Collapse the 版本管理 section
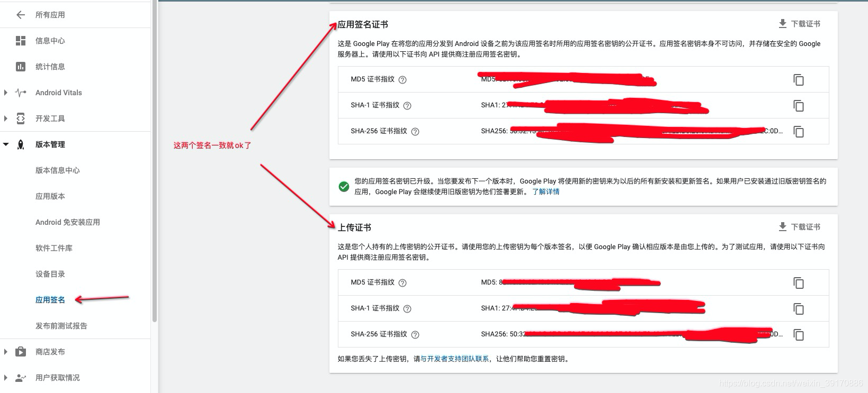Viewport: 868px width, 393px height. [x=6, y=144]
